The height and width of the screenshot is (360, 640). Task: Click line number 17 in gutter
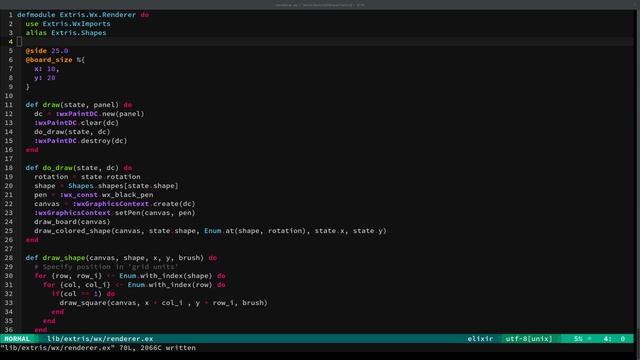tap(9, 159)
